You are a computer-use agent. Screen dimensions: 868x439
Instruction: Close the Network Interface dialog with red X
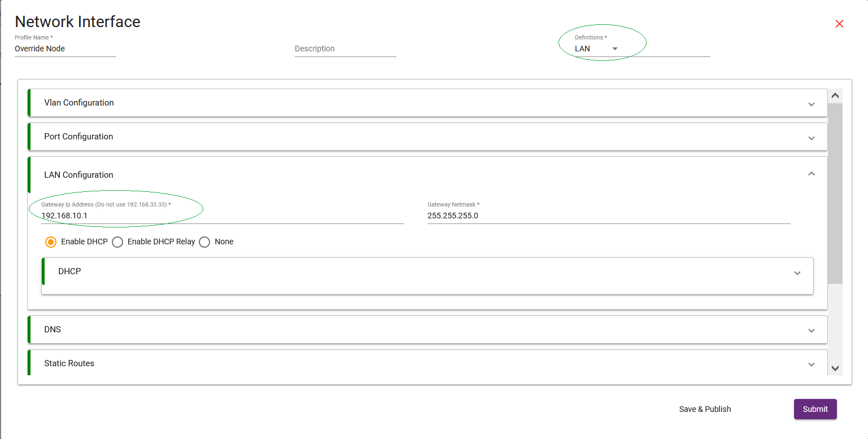click(839, 24)
